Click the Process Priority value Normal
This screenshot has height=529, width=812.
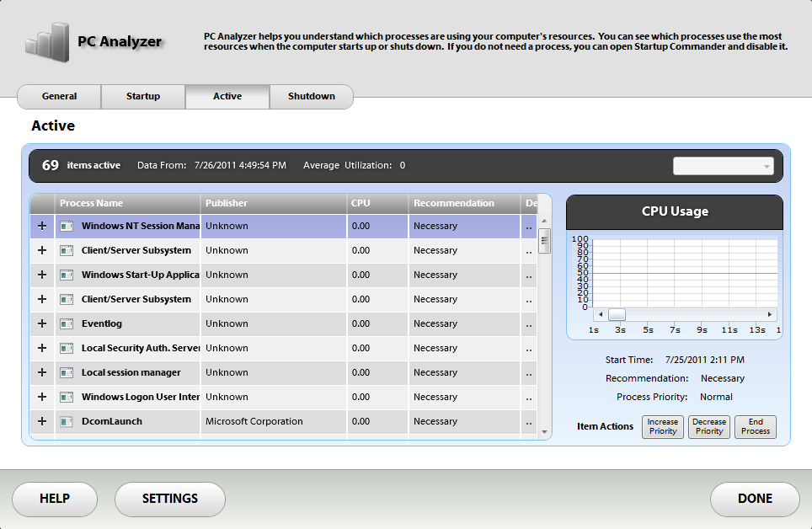(x=716, y=397)
